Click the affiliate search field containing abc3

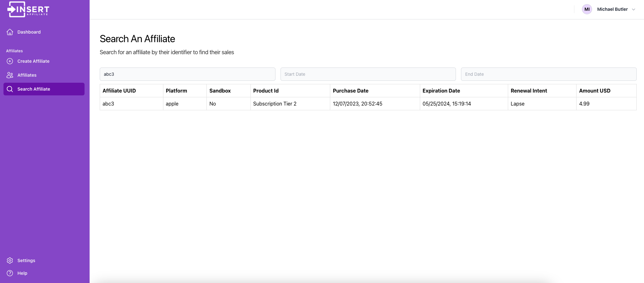[x=187, y=74]
